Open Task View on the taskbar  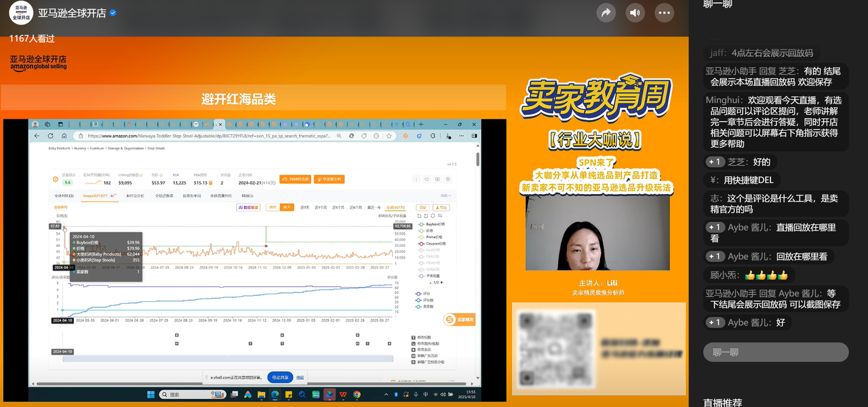(235, 394)
